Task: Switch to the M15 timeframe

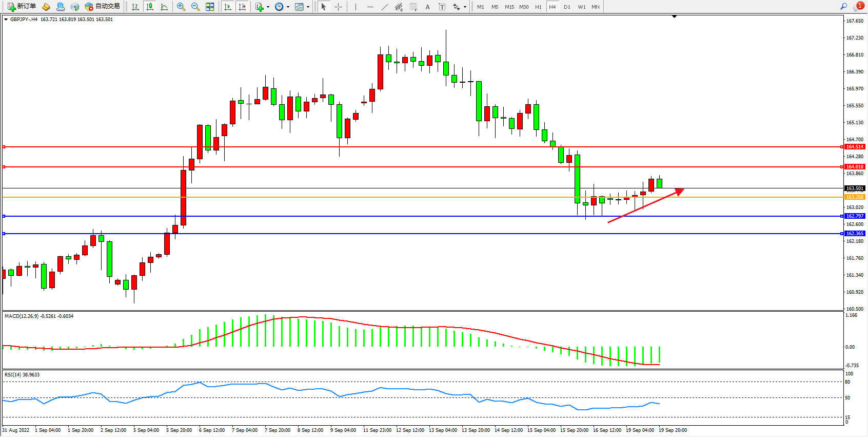Action: [x=509, y=7]
